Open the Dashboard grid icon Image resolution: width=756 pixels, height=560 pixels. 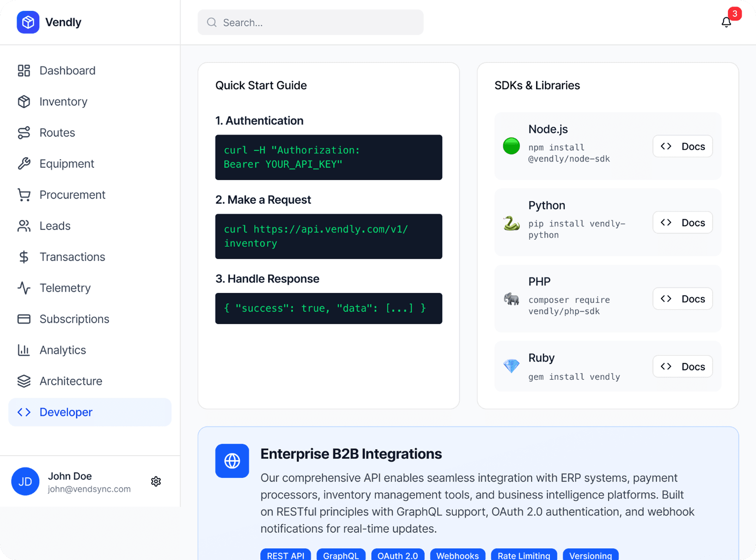(x=24, y=70)
